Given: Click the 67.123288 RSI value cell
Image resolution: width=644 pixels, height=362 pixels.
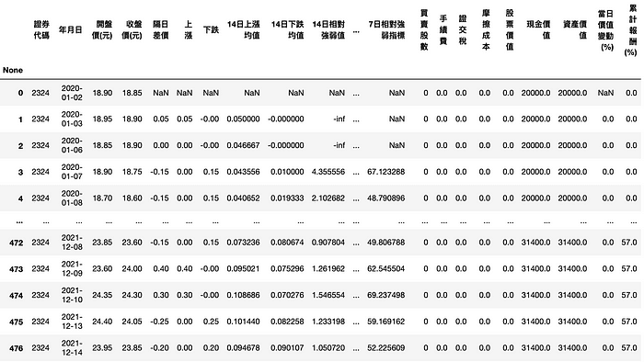Looking at the screenshot, I should tap(386, 172).
